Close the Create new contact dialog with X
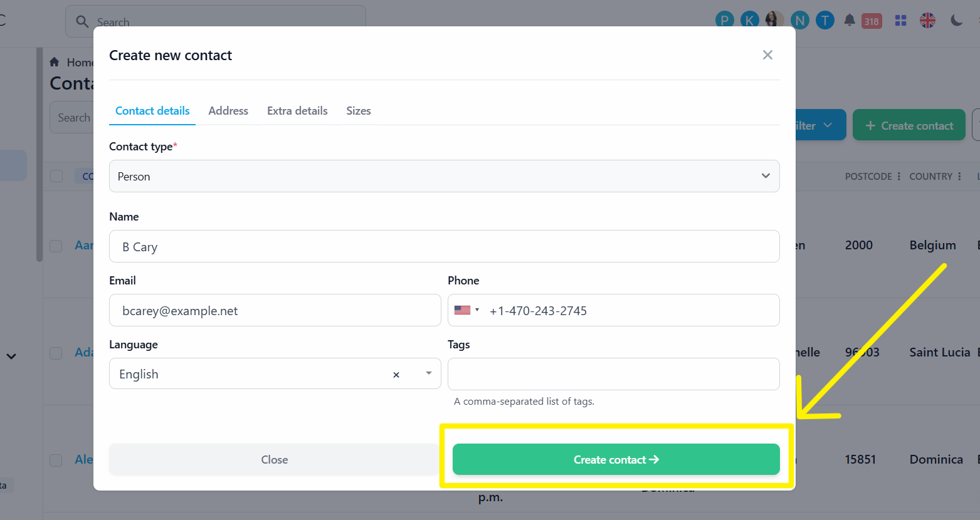The image size is (980, 520). [x=767, y=55]
